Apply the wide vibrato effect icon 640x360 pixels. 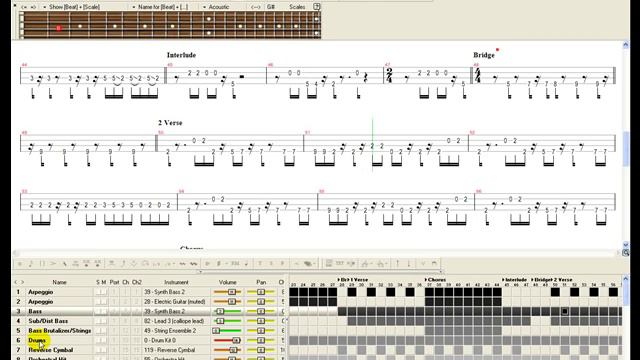193,264
